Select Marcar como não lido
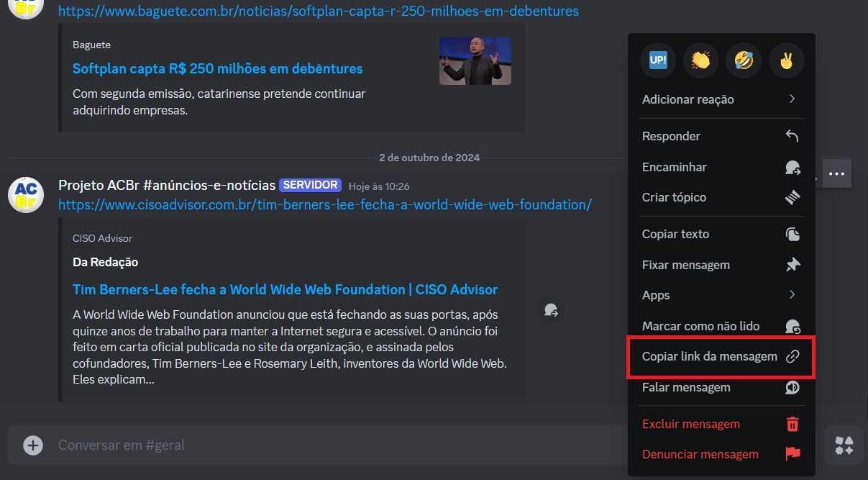The height and width of the screenshot is (480, 868). 721,326
